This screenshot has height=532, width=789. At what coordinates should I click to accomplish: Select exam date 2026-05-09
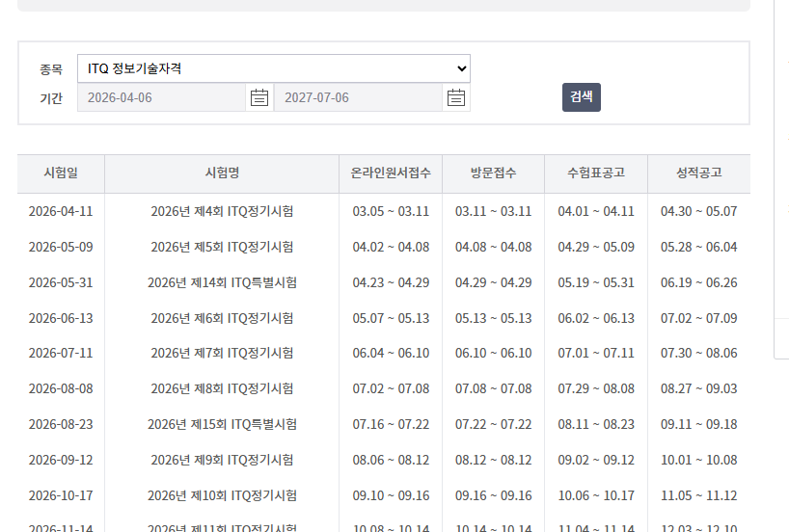(61, 247)
